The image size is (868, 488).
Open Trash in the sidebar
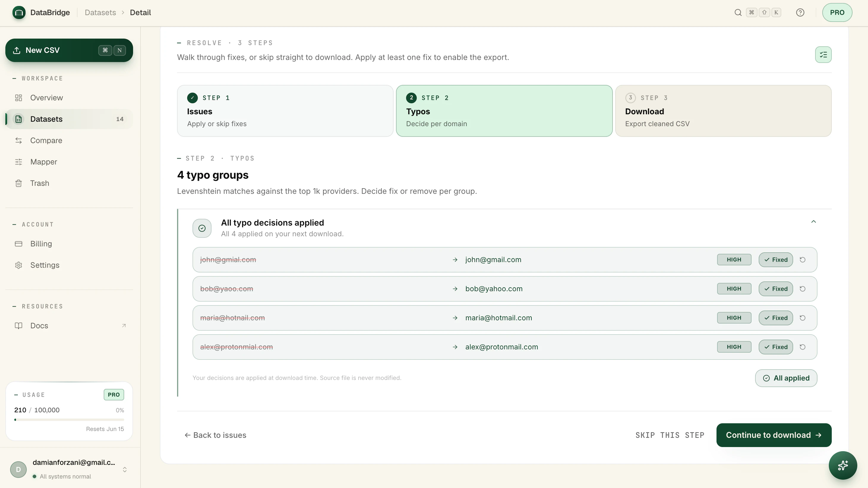[69, 183]
